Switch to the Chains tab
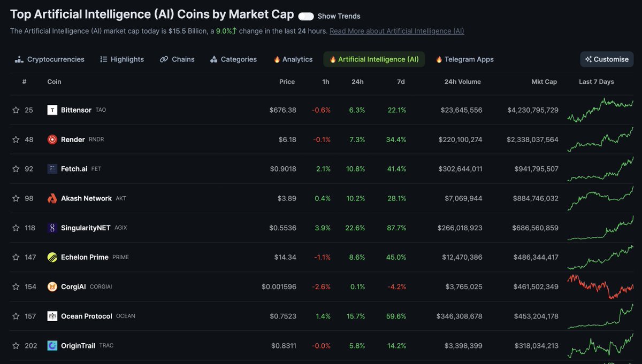 (x=177, y=59)
